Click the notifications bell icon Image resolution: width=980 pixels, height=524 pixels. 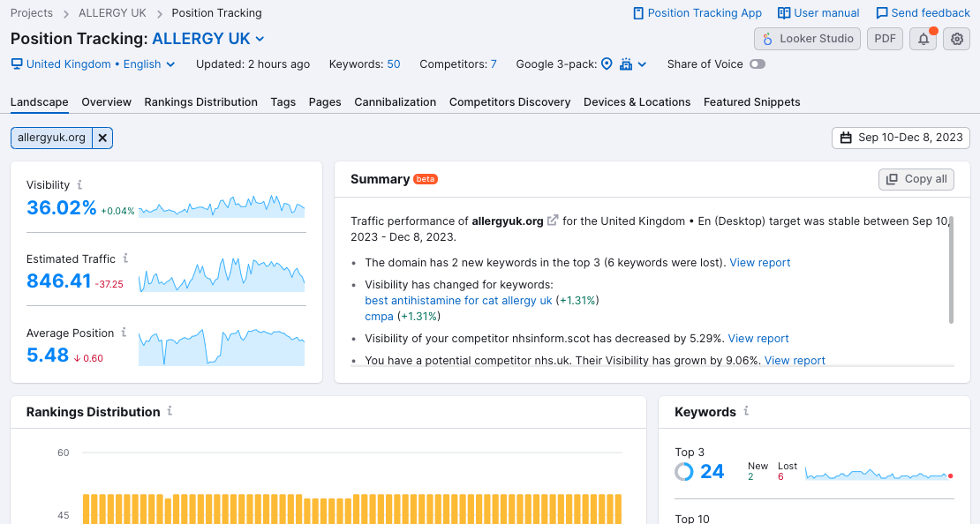point(923,39)
